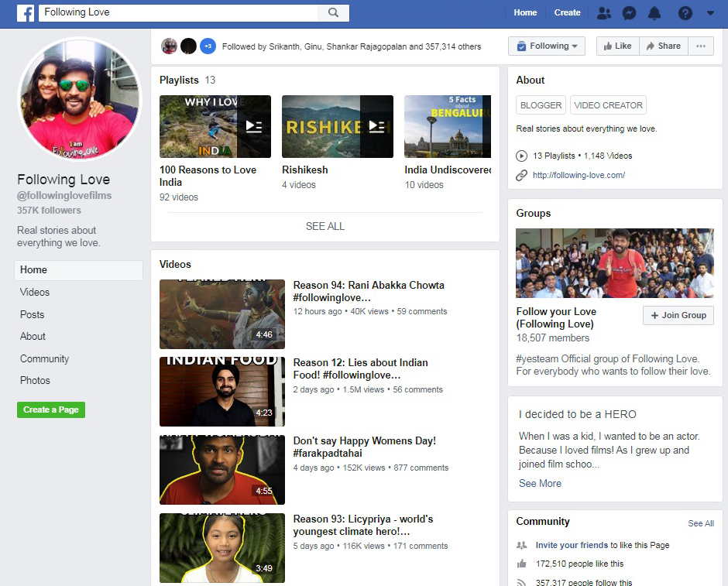Viewport: 728px width, 586px height.
Task: Click See All in the Community section
Action: click(x=701, y=523)
